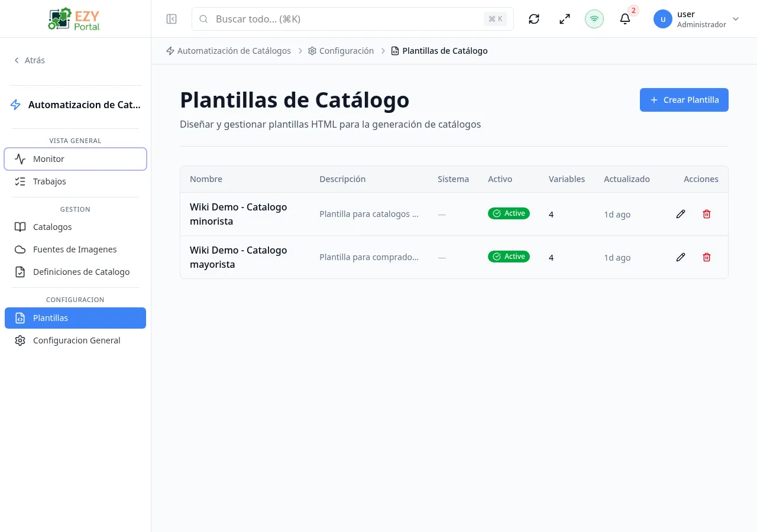Click the Crear Plantilla button
The width and height of the screenshot is (757, 532).
pyautogui.click(x=684, y=100)
